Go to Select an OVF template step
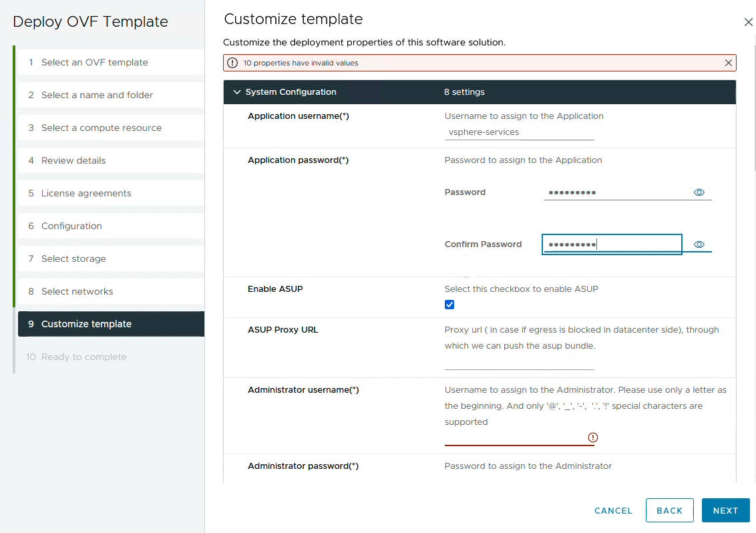Image resolution: width=756 pixels, height=533 pixels. tap(95, 62)
